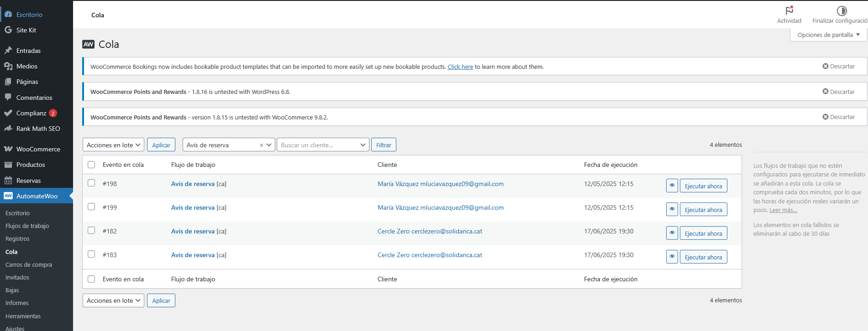
Task: Open Registros submenu item
Action: click(x=17, y=239)
